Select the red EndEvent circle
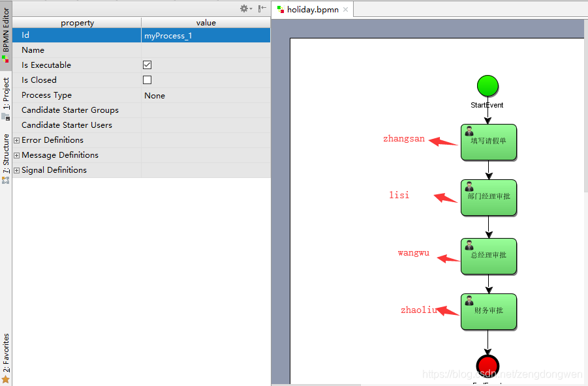588x386 pixels. (487, 366)
